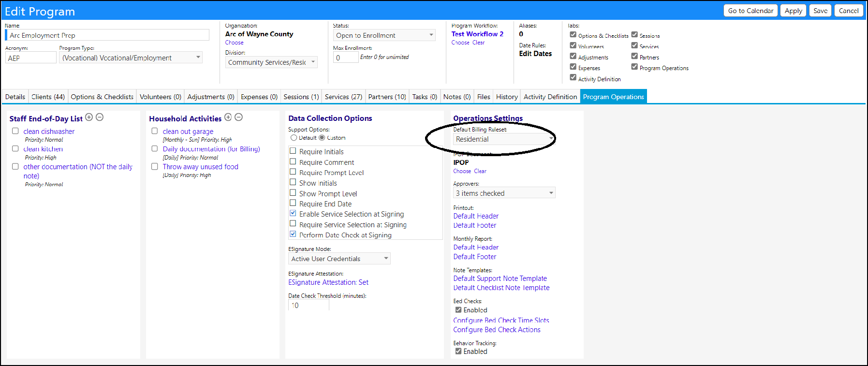Open Printout Default Header link
The image size is (868, 366).
coord(476,216)
